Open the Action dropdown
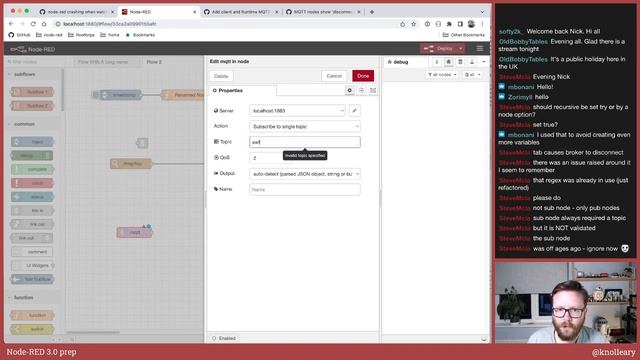Viewport: 640px width, 360px height. (x=304, y=127)
